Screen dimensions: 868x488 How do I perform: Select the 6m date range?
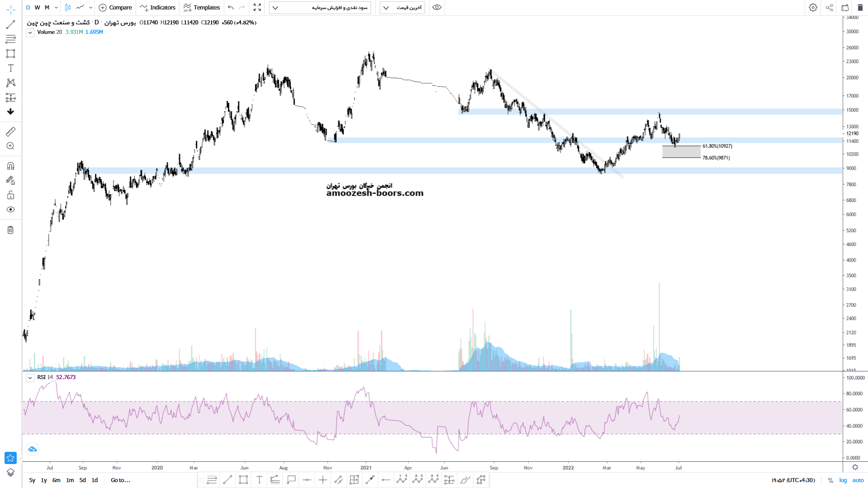coord(56,480)
